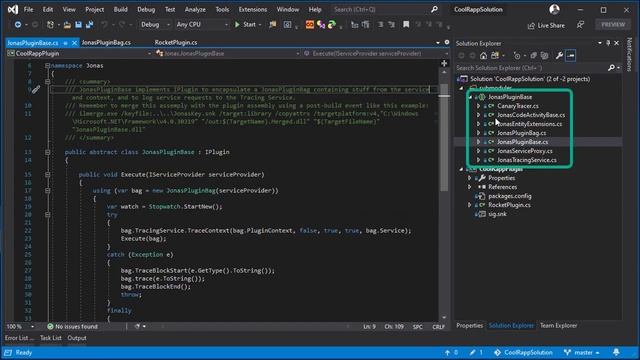640x360 pixels.
Task: Click the notifications bell in status bar
Action: [616, 352]
